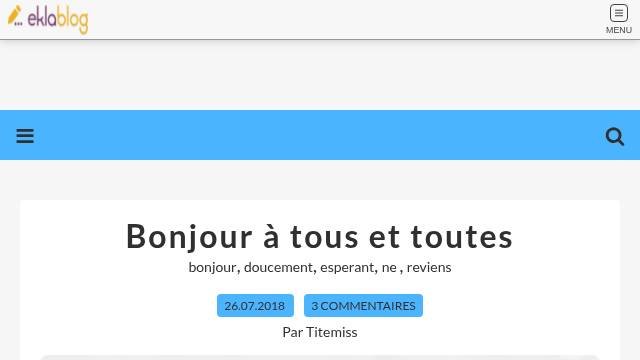Open the Eklablog logo homepage link
Viewport: 640px width, 360px height.
[48, 19]
